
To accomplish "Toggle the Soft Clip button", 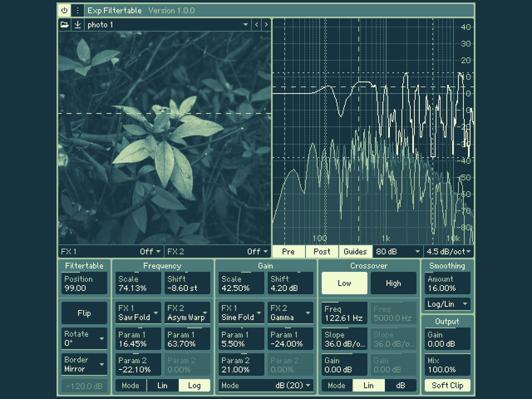I will point(447,385).
